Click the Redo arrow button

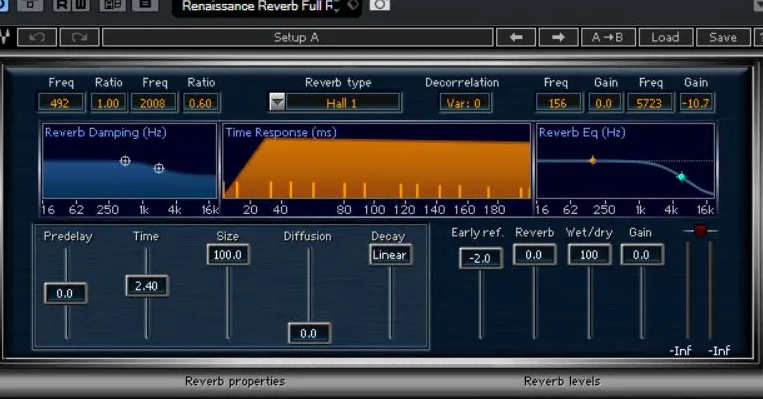coord(79,37)
